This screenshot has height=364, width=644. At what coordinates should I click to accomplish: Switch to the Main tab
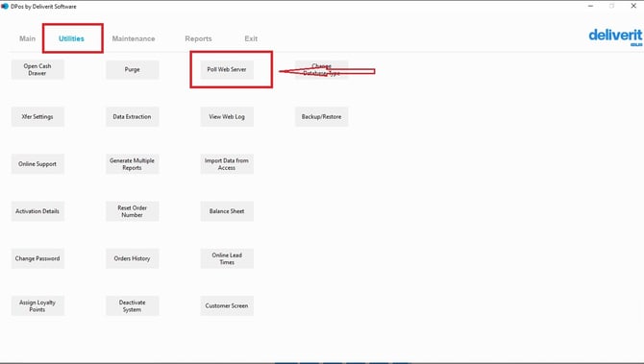[28, 38]
